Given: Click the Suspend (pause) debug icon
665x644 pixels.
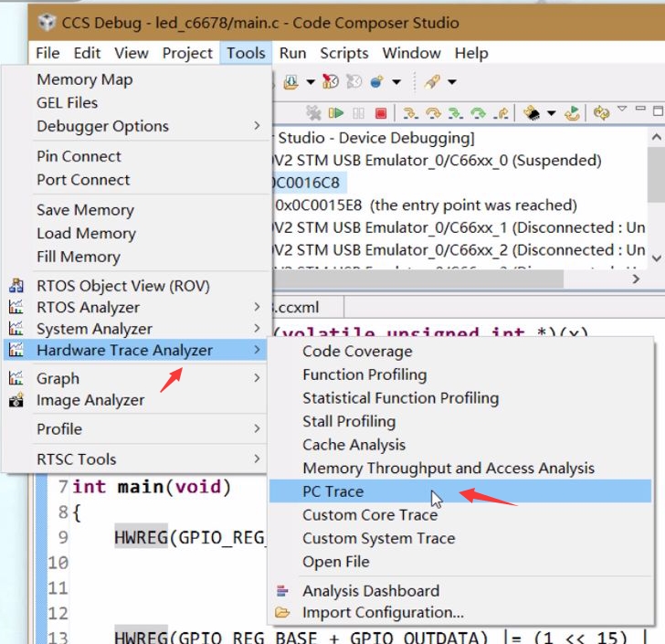Looking at the screenshot, I should tap(358, 113).
